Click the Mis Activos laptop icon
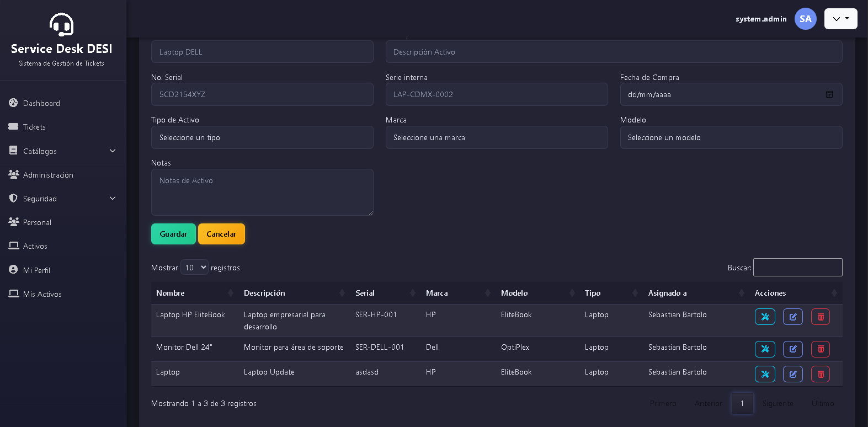868x427 pixels. [x=14, y=293]
